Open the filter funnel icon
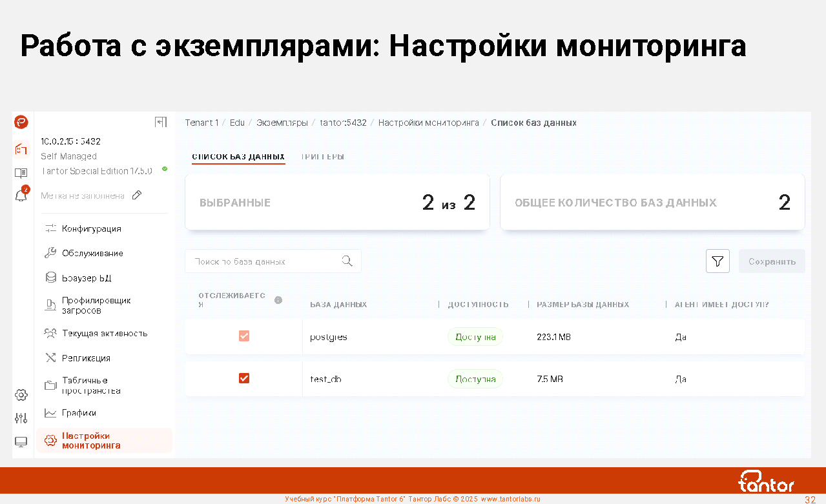 (718, 261)
